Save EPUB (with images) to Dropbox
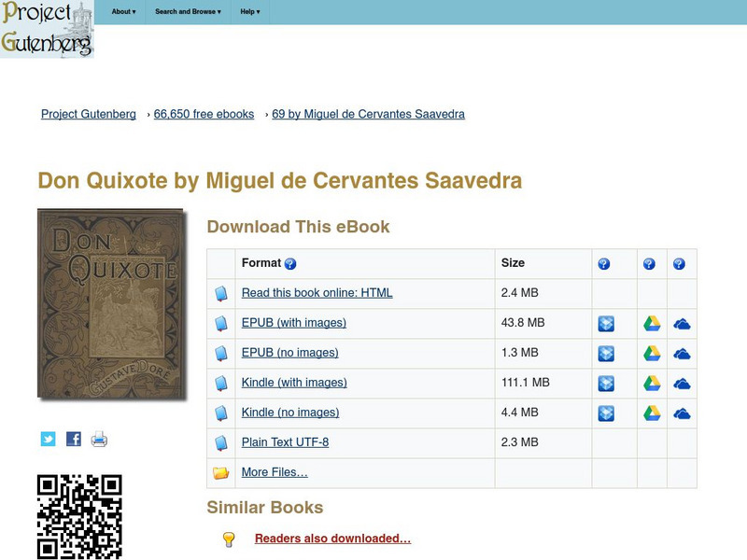 click(x=607, y=323)
